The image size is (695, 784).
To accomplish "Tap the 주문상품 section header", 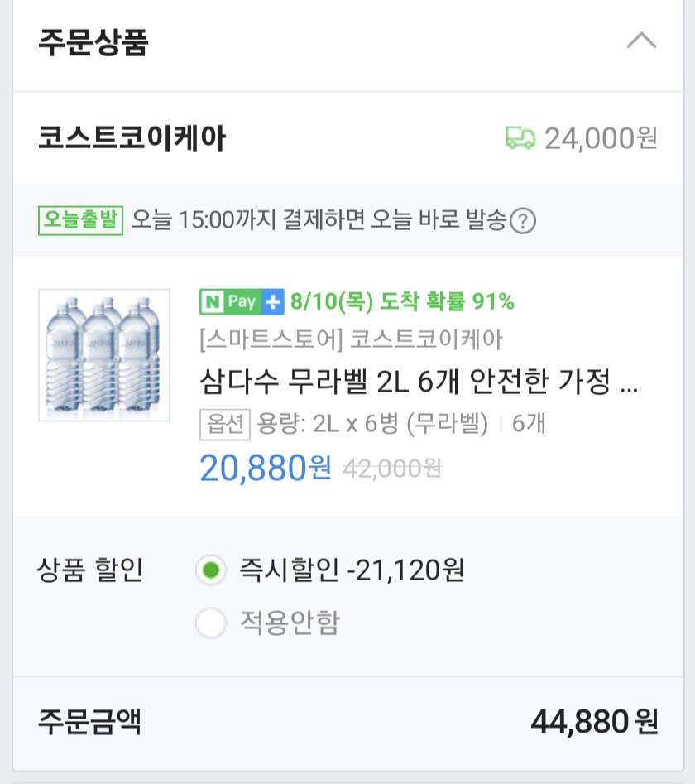I will click(x=93, y=42).
